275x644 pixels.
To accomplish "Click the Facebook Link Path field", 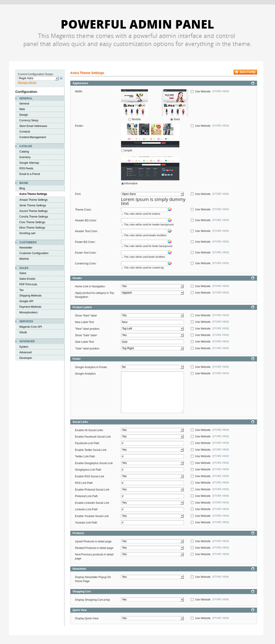I will pos(152,443).
